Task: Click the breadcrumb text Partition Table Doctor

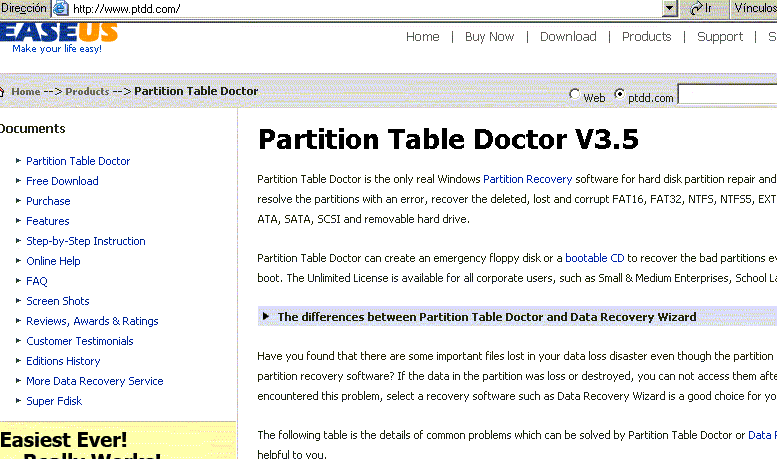Action: (x=196, y=91)
